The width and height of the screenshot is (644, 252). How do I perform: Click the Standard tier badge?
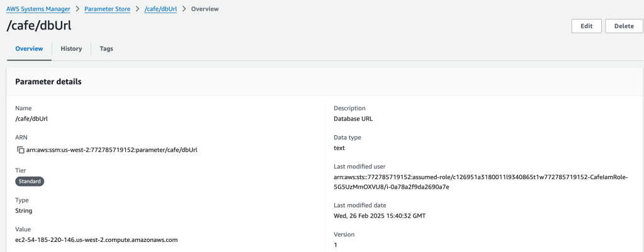coord(30,182)
